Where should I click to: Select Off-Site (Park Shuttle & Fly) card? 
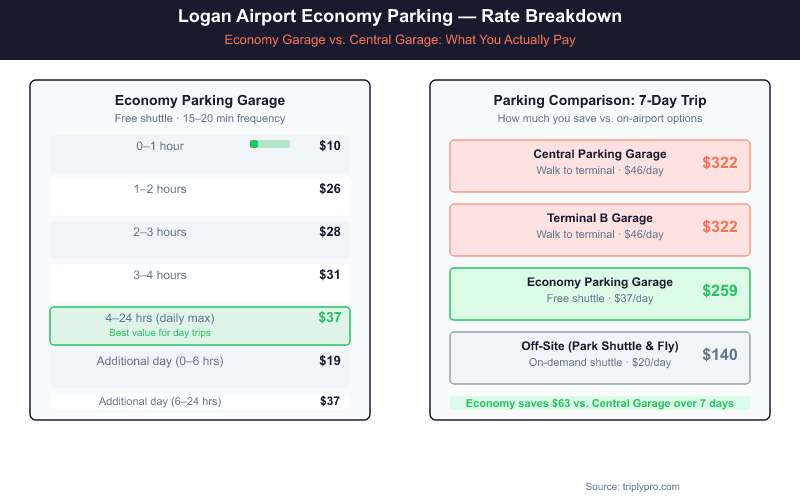pos(599,357)
